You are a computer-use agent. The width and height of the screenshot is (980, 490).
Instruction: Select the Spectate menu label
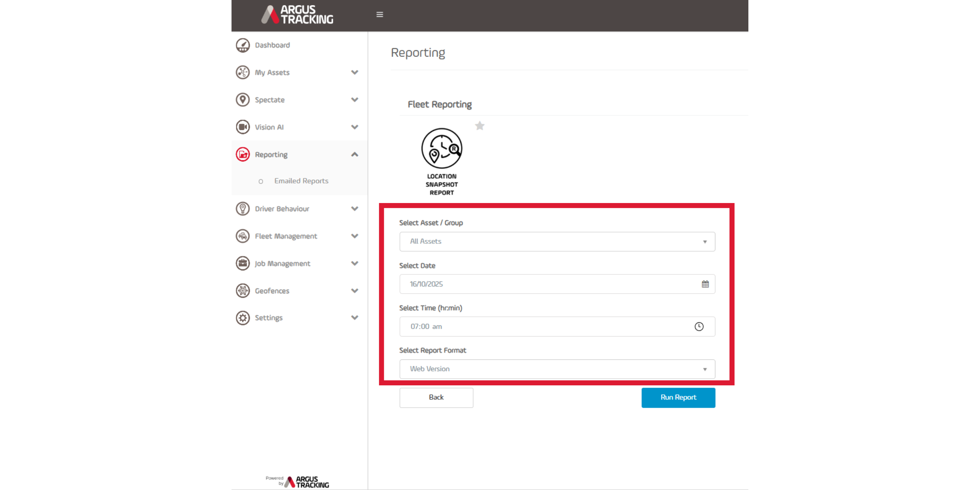click(x=270, y=100)
